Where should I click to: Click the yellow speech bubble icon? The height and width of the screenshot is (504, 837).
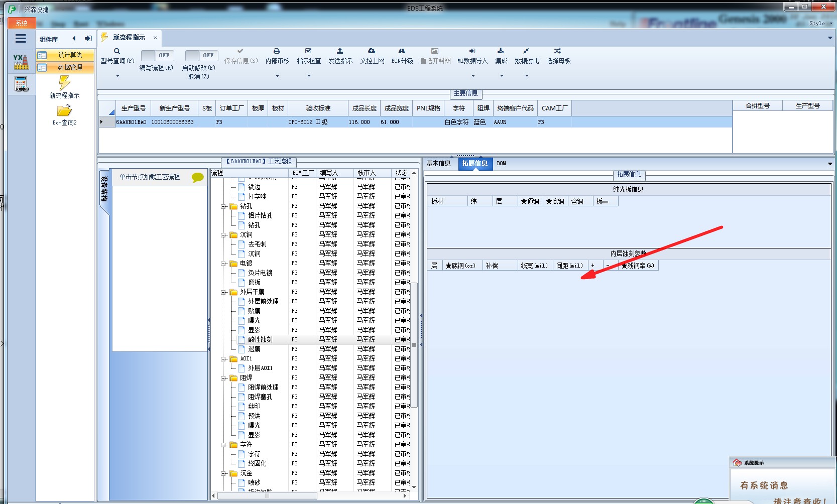pos(198,177)
